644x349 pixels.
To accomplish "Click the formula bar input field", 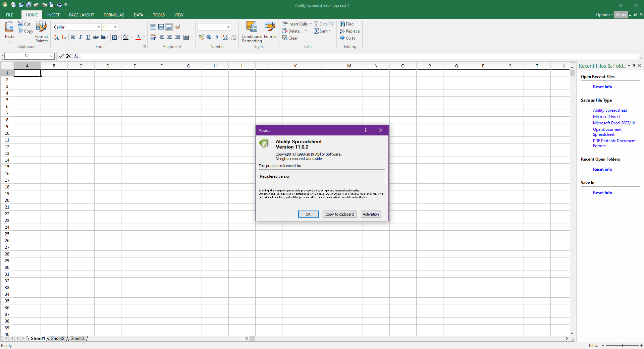I will [359, 56].
